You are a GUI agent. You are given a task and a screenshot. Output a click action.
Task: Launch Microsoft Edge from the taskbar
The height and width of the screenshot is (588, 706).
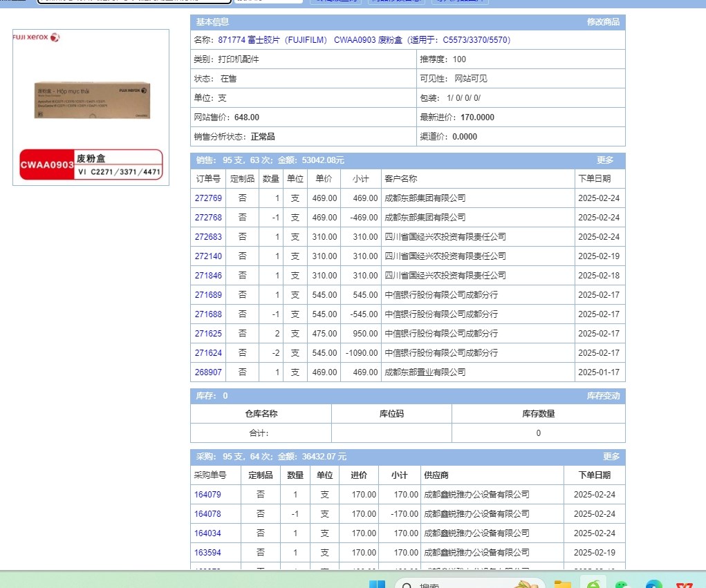(653, 584)
